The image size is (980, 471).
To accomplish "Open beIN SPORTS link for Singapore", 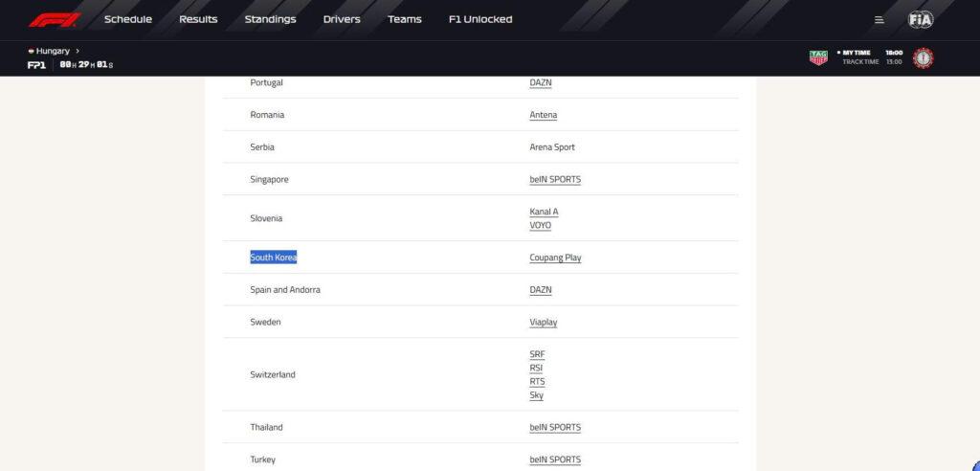I will click(x=555, y=180).
